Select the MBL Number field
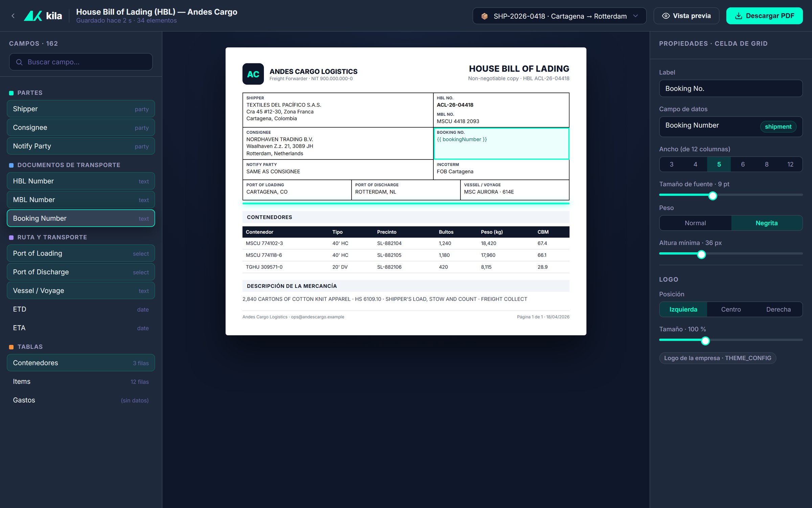The height and width of the screenshot is (508, 812). (81, 199)
